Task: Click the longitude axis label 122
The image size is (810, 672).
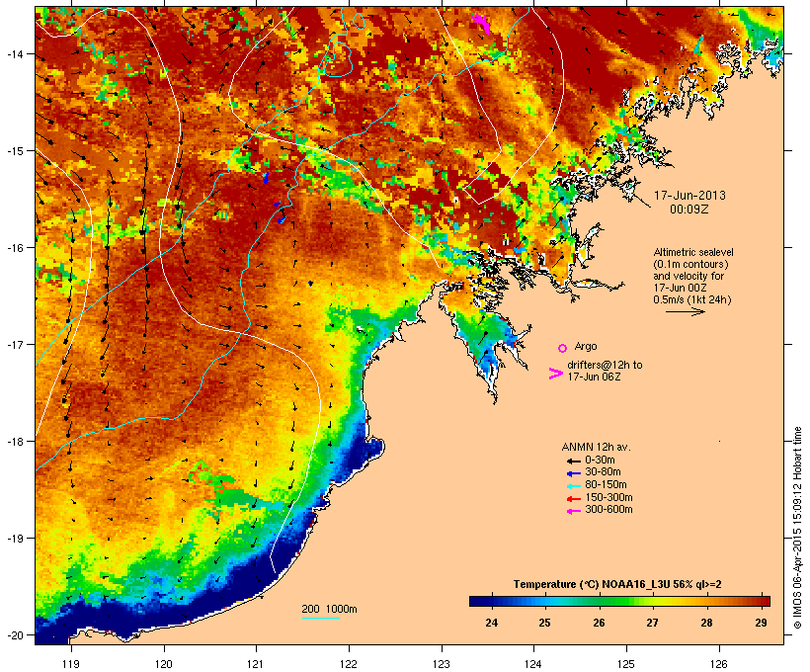Action: coord(349,664)
